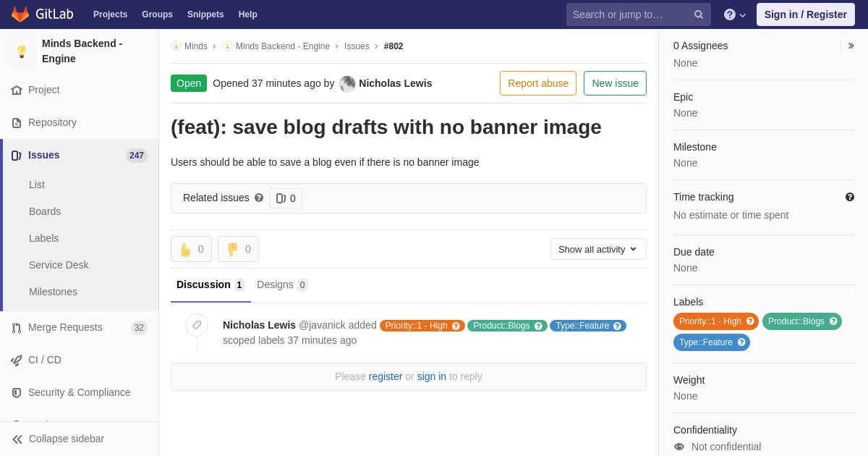Click the Merge Requests count badge 32
The height and width of the screenshot is (456, 868).
[x=139, y=328]
